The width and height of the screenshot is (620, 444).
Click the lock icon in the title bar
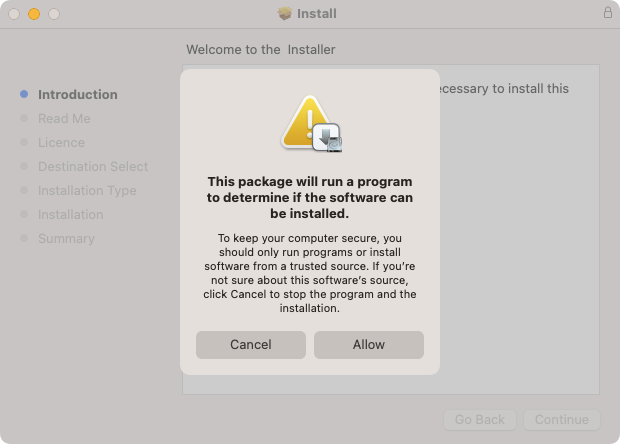pos(608,13)
